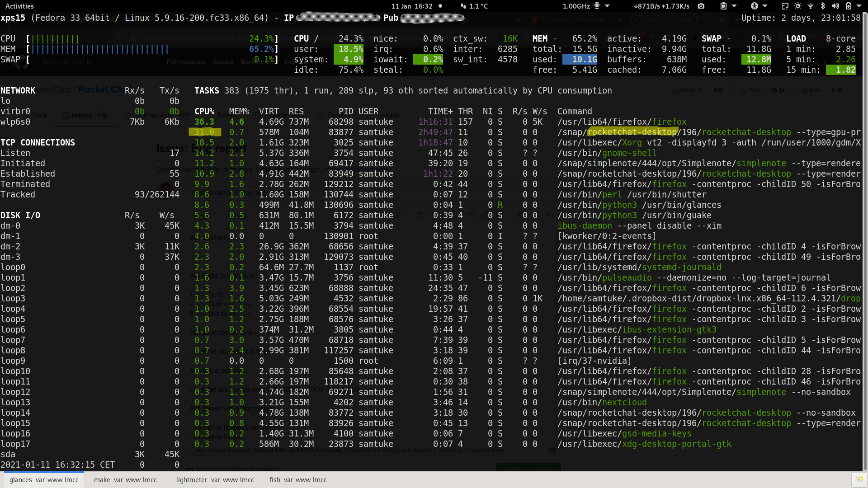Click the network speed indicator in top bar
This screenshot has width=868, height=488.
click(662, 6)
